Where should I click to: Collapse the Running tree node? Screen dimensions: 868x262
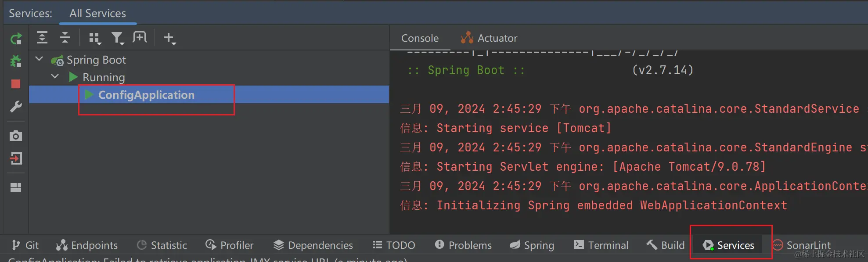(55, 76)
